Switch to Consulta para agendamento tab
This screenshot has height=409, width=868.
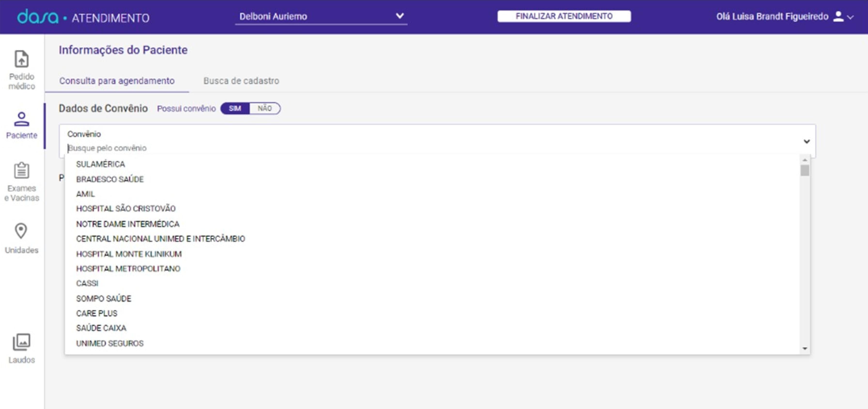(117, 81)
